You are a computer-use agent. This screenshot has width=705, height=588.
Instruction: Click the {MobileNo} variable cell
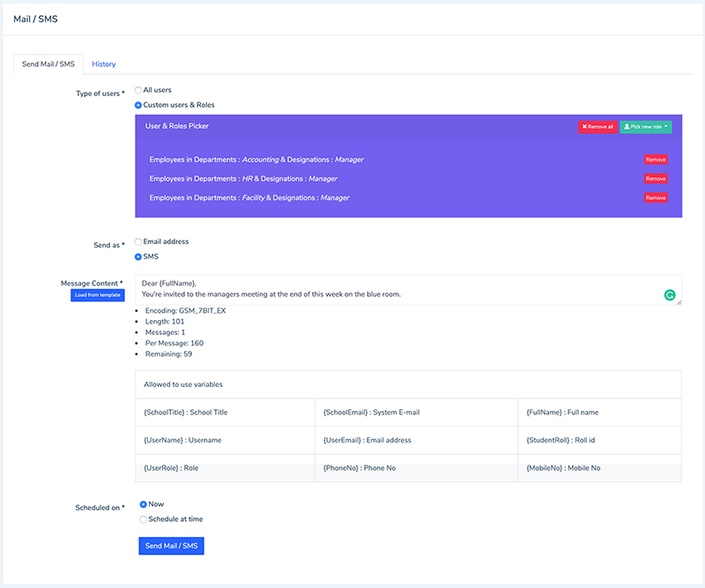[599, 468]
